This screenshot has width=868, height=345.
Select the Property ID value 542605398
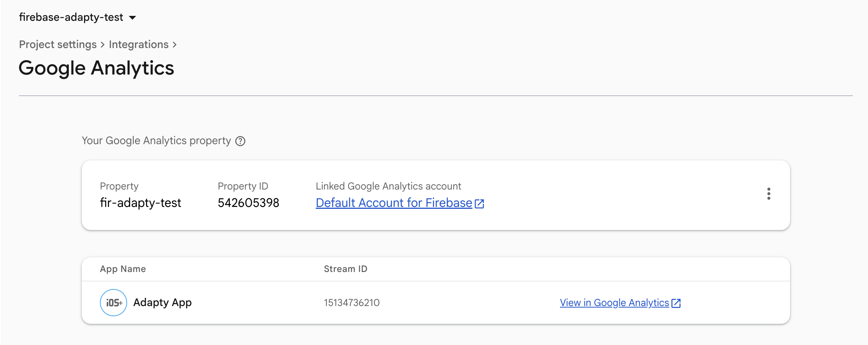click(x=248, y=203)
